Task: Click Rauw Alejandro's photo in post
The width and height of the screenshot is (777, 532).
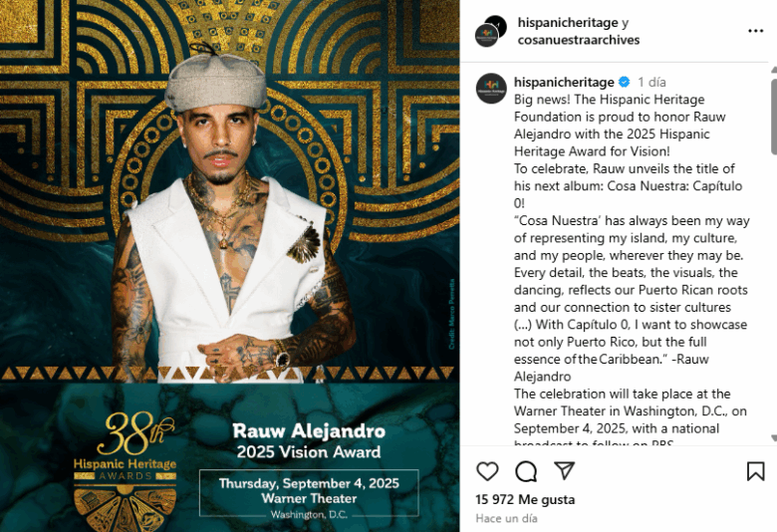Action: point(230,213)
